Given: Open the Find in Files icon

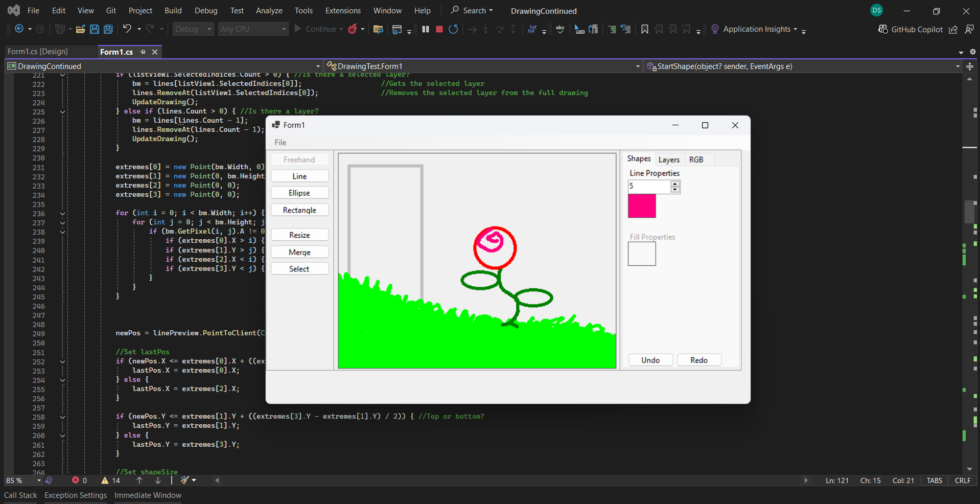Looking at the screenshot, I should pyautogui.click(x=378, y=29).
